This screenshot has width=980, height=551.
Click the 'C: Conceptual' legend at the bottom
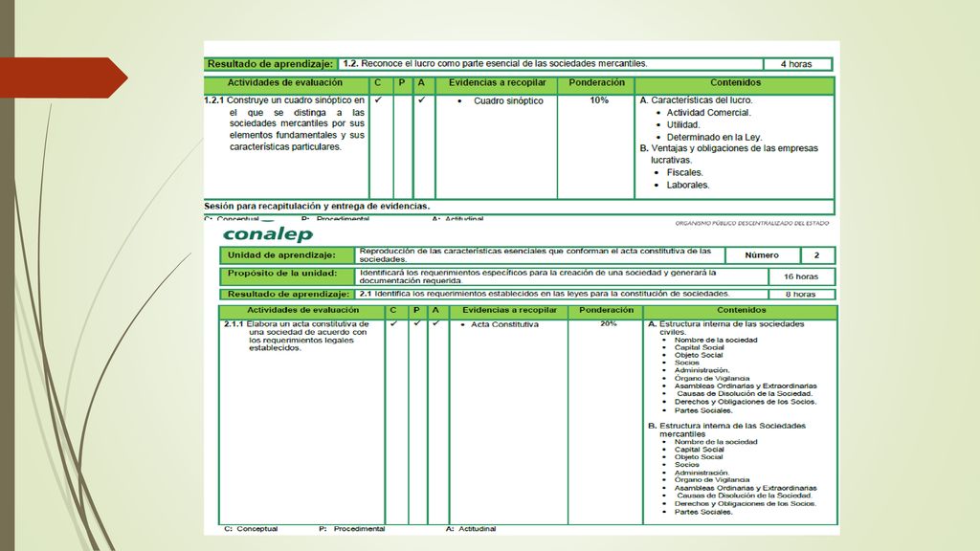pyautogui.click(x=251, y=528)
